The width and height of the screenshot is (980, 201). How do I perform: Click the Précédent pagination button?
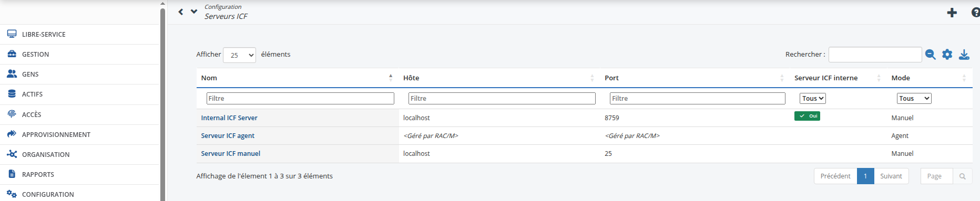pos(835,176)
